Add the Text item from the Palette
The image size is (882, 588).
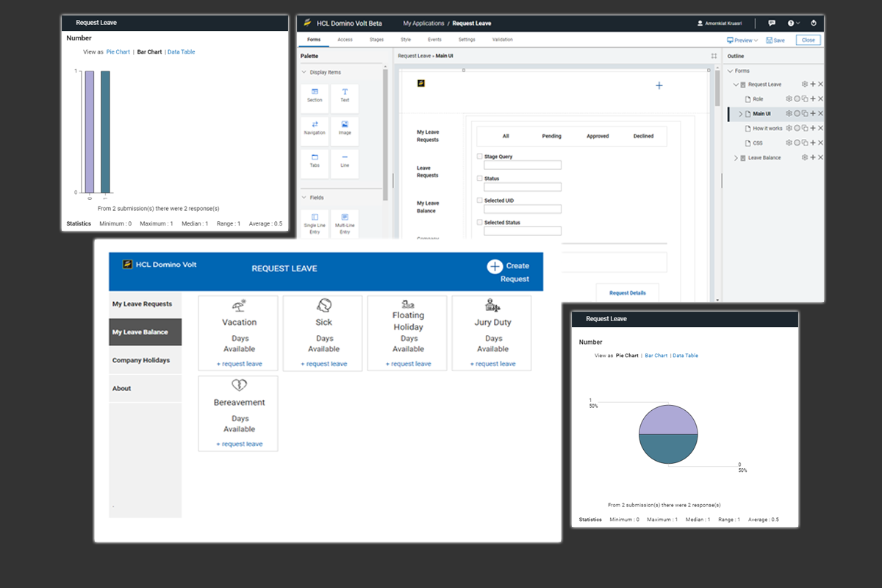click(x=345, y=98)
